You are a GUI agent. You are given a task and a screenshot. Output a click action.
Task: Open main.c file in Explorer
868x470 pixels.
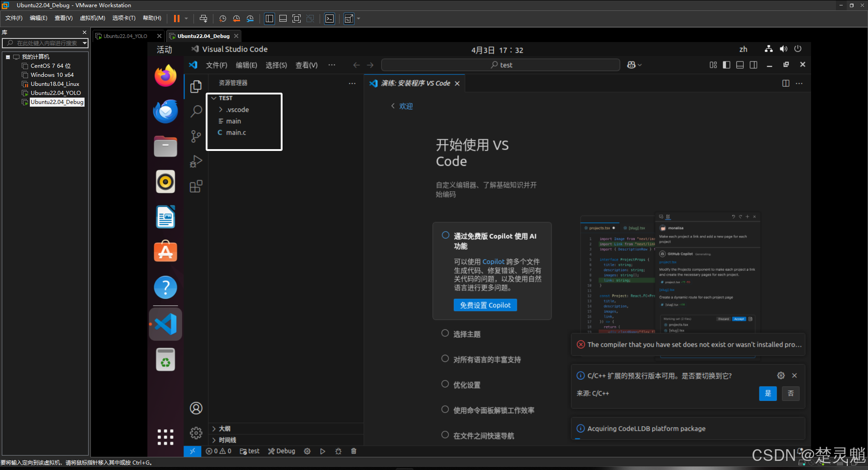236,132
